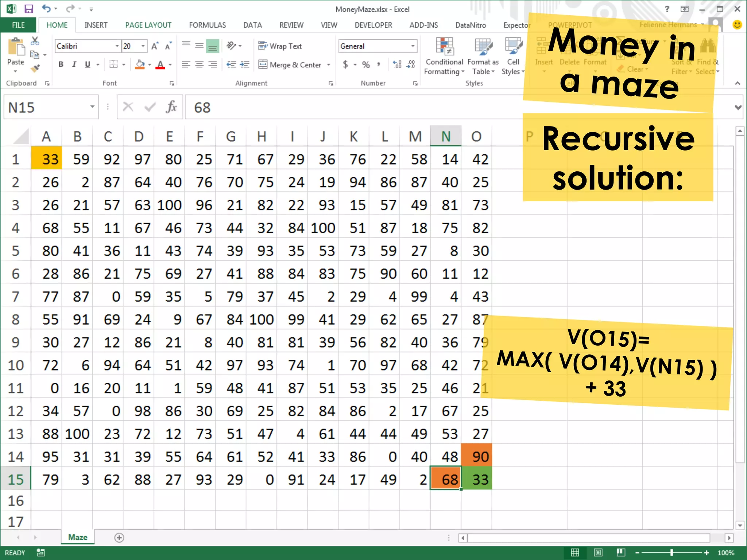
Task: Click the formula bar Cancel X icon
Action: point(128,107)
